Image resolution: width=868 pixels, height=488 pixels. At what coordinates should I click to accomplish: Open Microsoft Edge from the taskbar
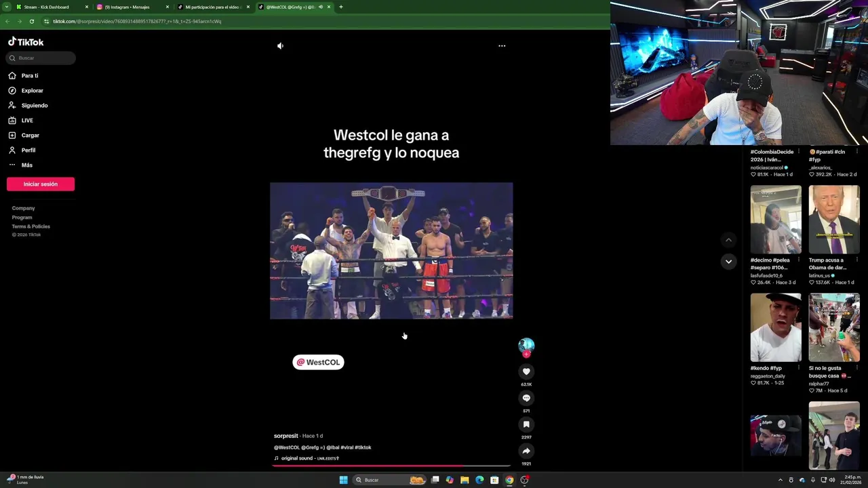(479, 480)
